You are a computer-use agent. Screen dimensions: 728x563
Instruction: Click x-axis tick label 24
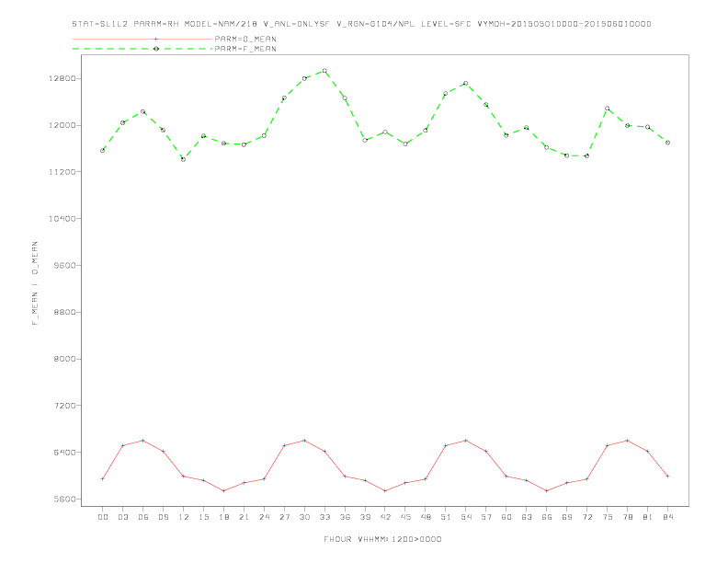pos(264,517)
